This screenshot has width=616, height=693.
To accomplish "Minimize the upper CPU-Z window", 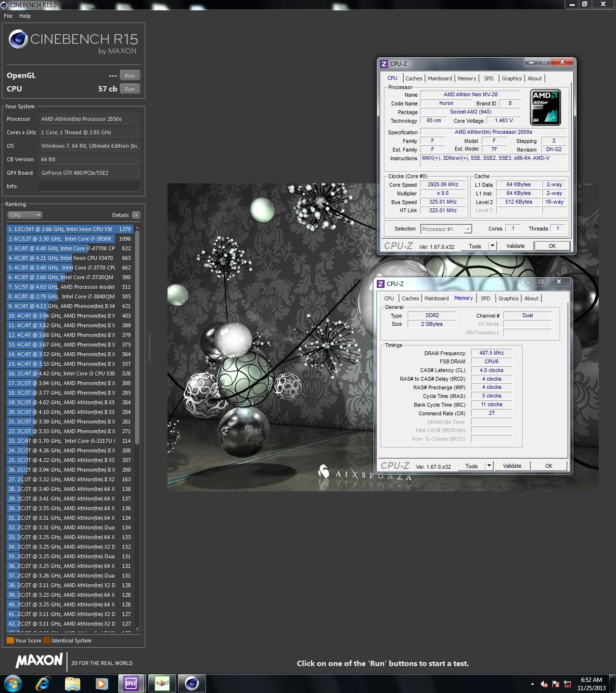I will [x=531, y=63].
